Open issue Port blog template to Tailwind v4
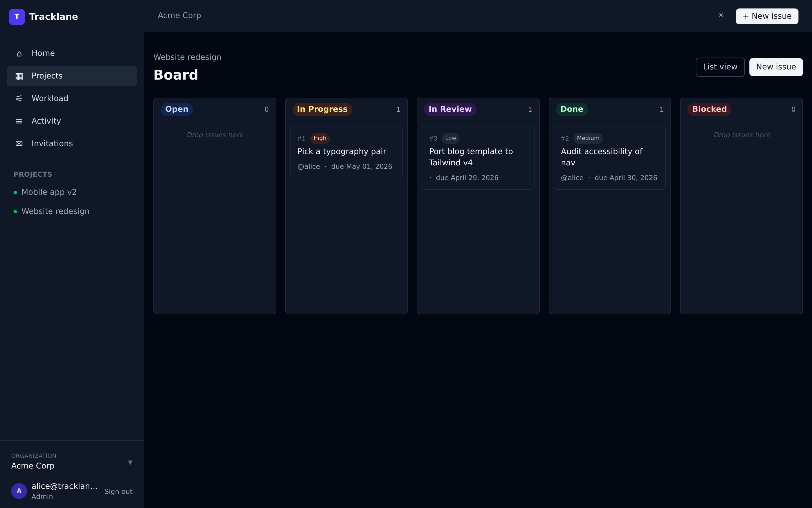This screenshot has width=812, height=508. pyautogui.click(x=471, y=157)
